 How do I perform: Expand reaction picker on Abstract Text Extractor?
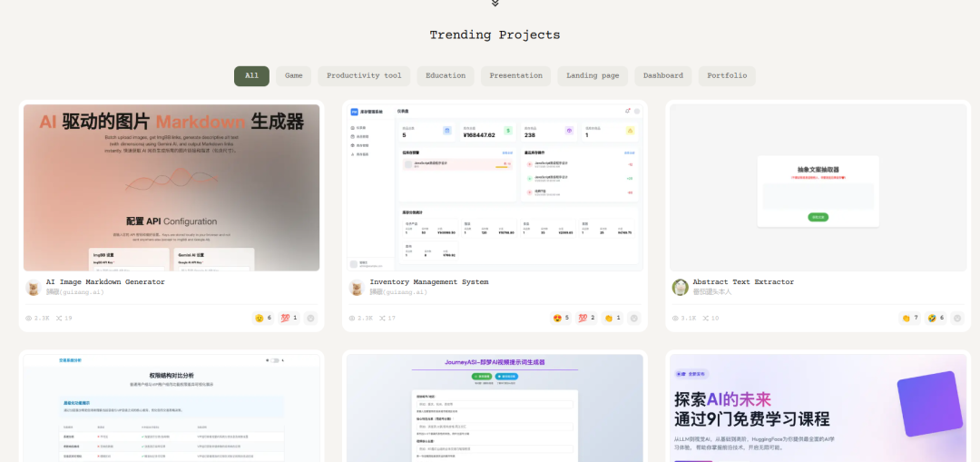957,319
